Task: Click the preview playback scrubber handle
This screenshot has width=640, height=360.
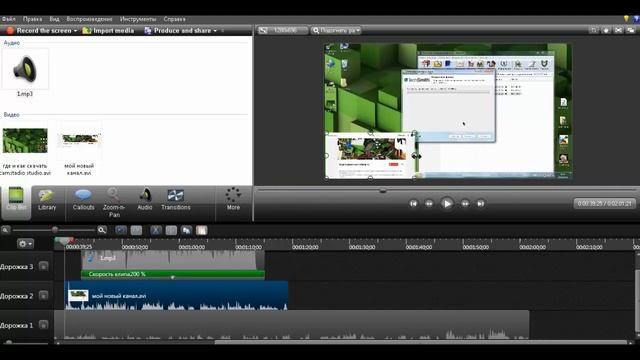Action: click(382, 190)
